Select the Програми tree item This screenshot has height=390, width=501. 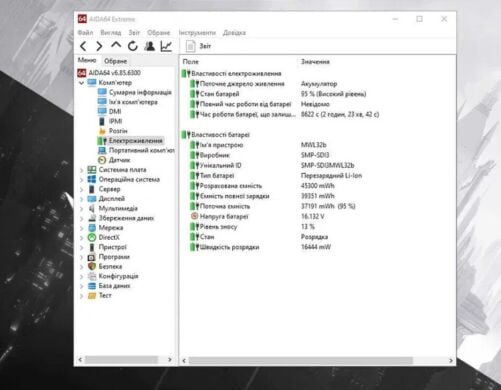114,257
